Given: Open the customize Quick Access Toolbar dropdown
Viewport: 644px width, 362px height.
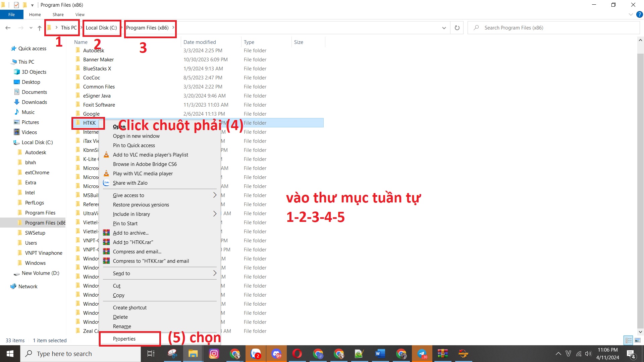Looking at the screenshot, I should point(32,5).
